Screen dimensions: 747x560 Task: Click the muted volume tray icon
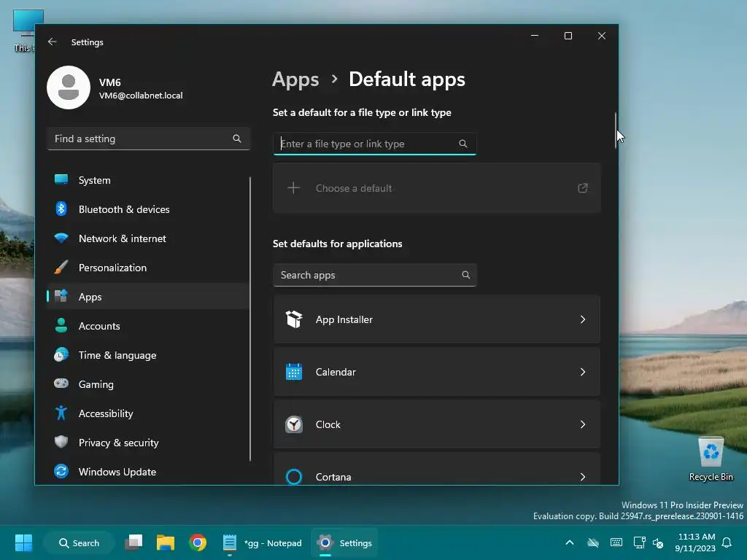click(658, 542)
